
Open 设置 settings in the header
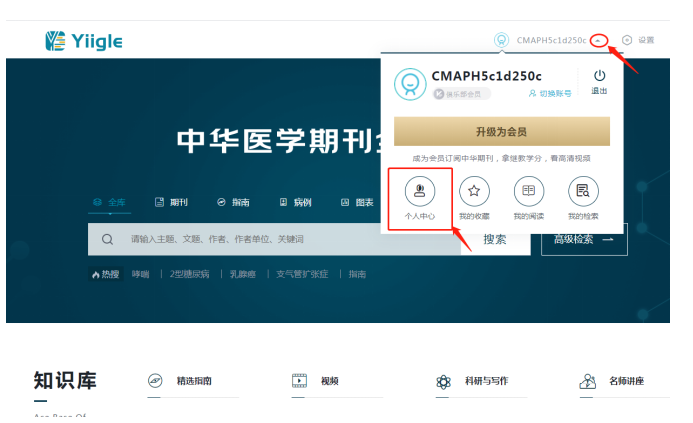point(638,40)
